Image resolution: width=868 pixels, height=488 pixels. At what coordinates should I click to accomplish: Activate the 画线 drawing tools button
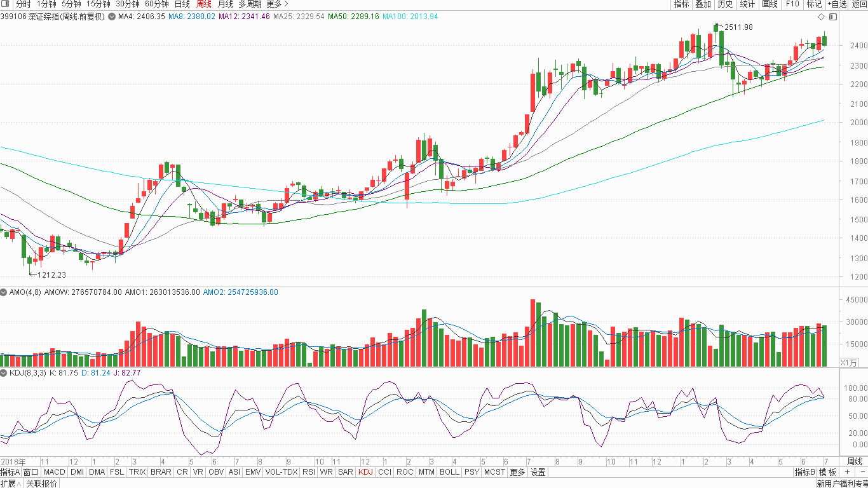point(770,4)
